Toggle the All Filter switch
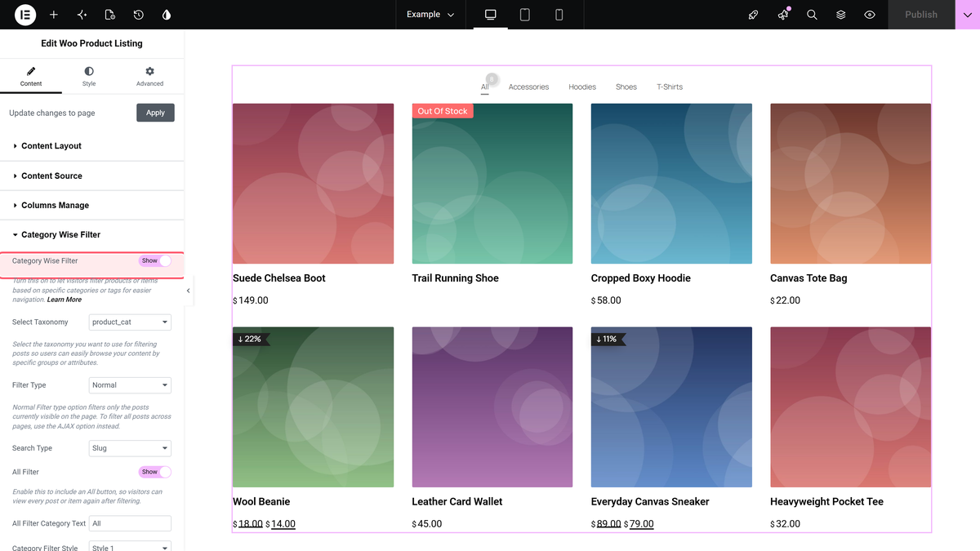Image resolution: width=980 pixels, height=551 pixels. pyautogui.click(x=155, y=472)
